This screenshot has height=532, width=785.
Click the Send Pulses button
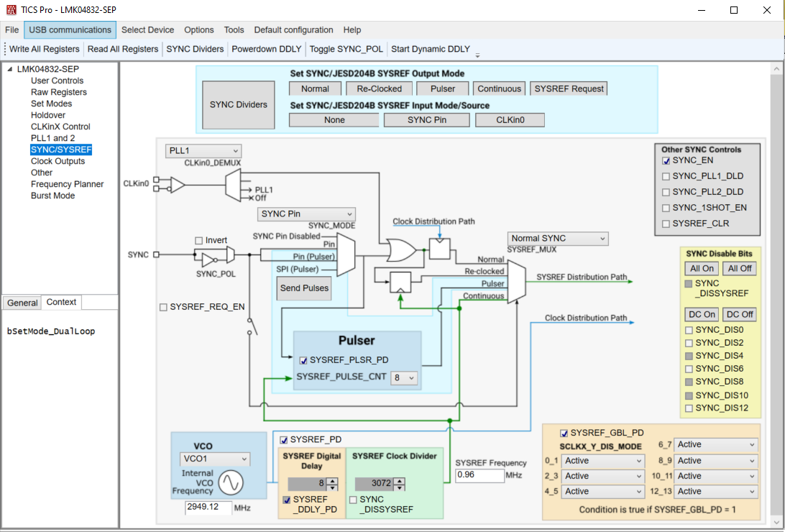[303, 288]
